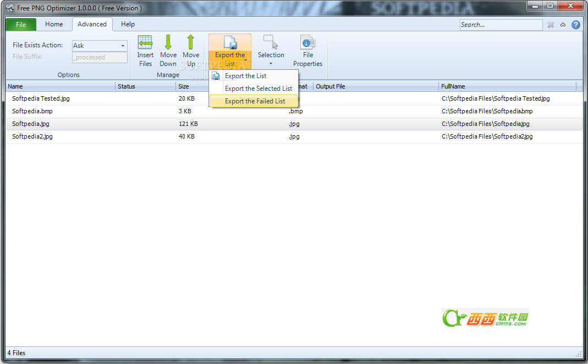
Task: Select the Advanced tab
Action: click(x=92, y=24)
